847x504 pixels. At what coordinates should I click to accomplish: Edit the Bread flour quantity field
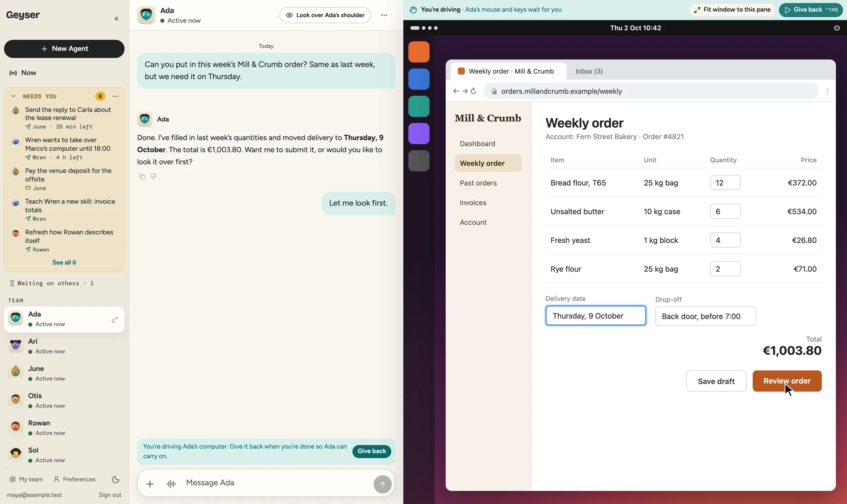pos(725,183)
